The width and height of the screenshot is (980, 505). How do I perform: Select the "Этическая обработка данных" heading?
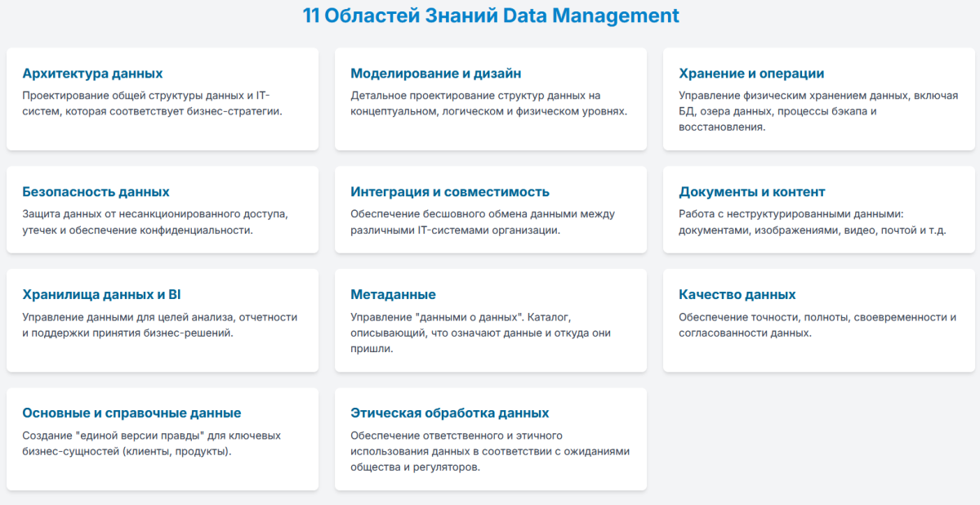click(x=450, y=413)
